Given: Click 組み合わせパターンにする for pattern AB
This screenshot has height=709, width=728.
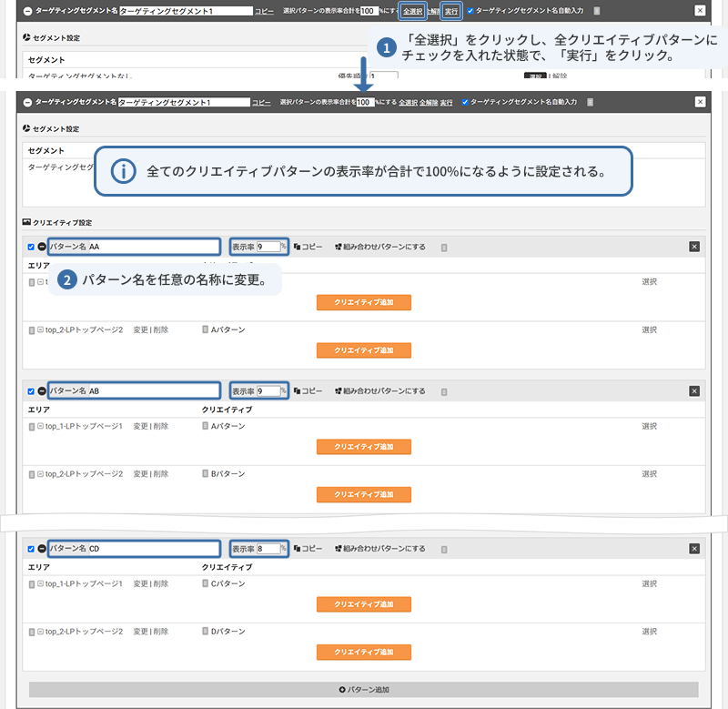Looking at the screenshot, I should (380, 391).
